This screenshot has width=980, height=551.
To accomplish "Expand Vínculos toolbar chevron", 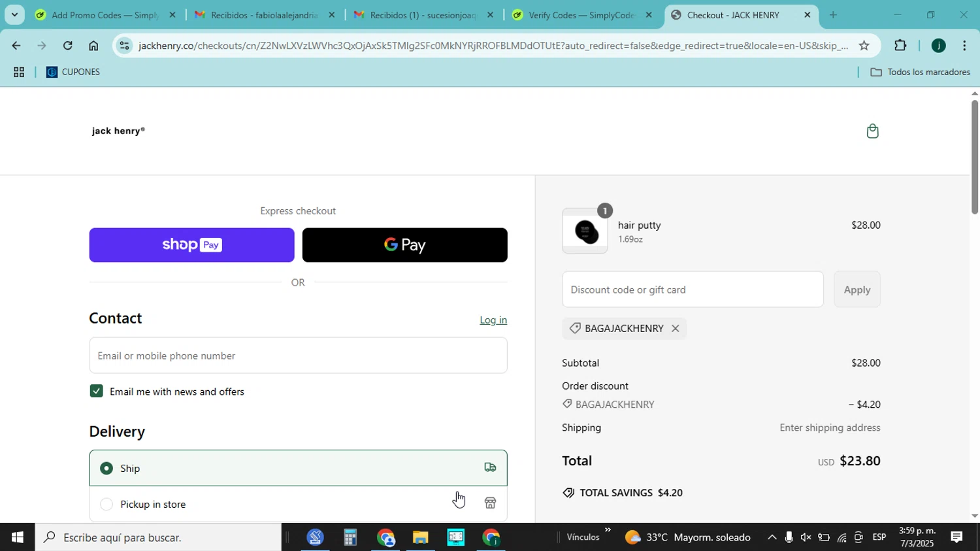I will 608,530.
